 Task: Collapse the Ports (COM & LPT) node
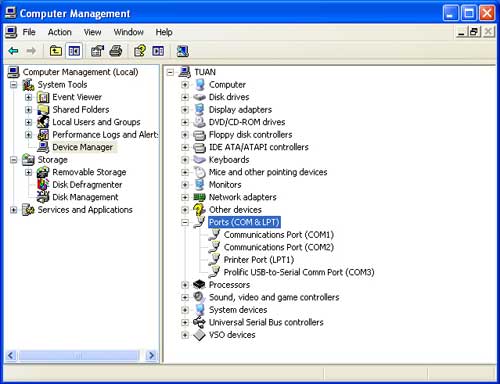tap(185, 223)
